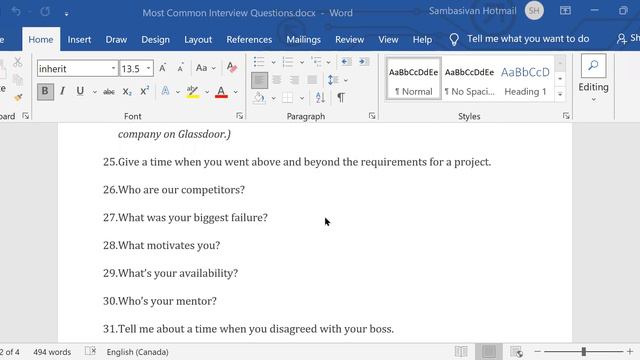The height and width of the screenshot is (360, 640).
Task: Apply yellow text highlight color
Action: (x=193, y=91)
